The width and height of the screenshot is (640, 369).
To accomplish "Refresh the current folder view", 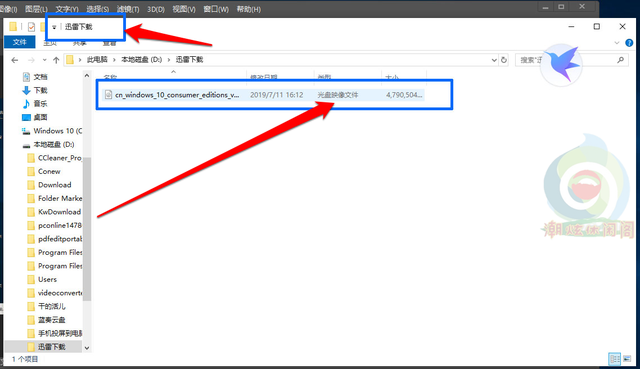I will click(x=504, y=60).
